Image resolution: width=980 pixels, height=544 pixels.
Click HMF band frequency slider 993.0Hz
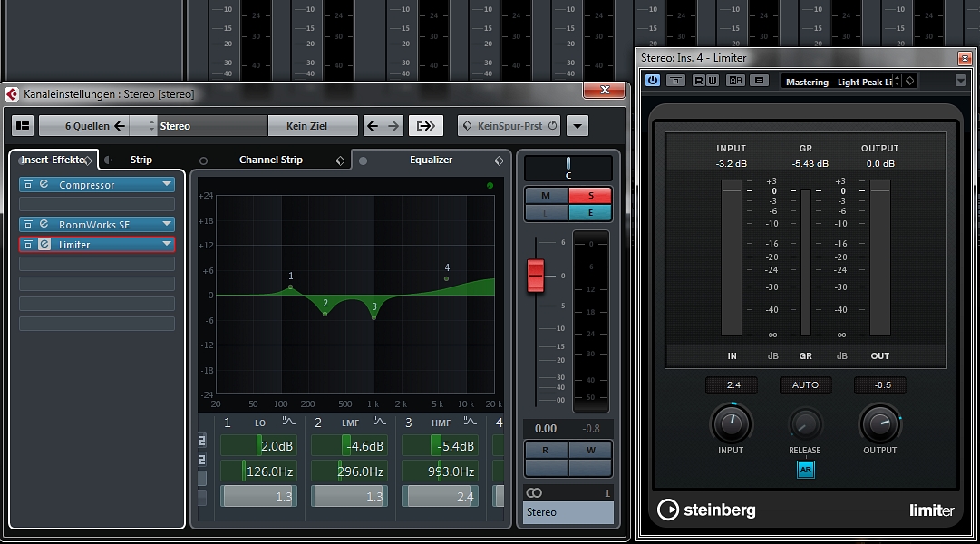point(440,471)
